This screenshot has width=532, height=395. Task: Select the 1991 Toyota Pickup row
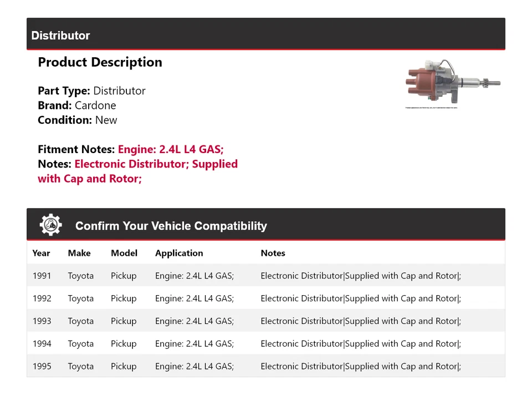(x=265, y=276)
